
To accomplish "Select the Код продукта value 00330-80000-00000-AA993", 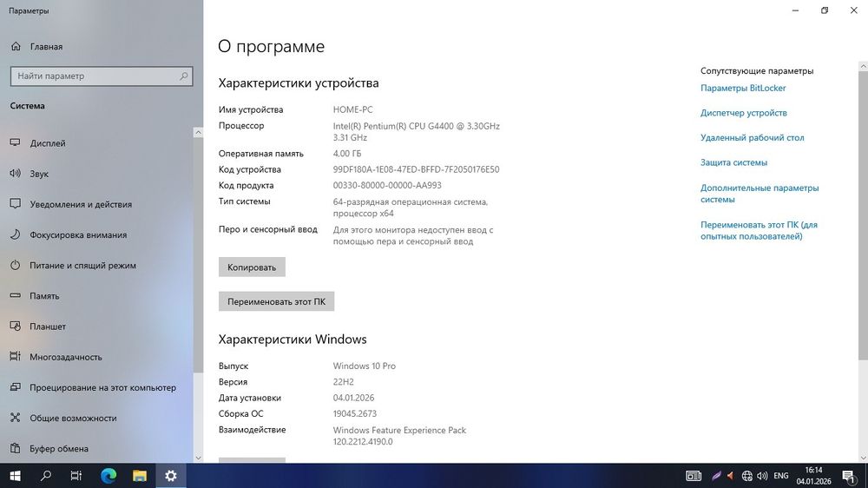I will coord(387,186).
